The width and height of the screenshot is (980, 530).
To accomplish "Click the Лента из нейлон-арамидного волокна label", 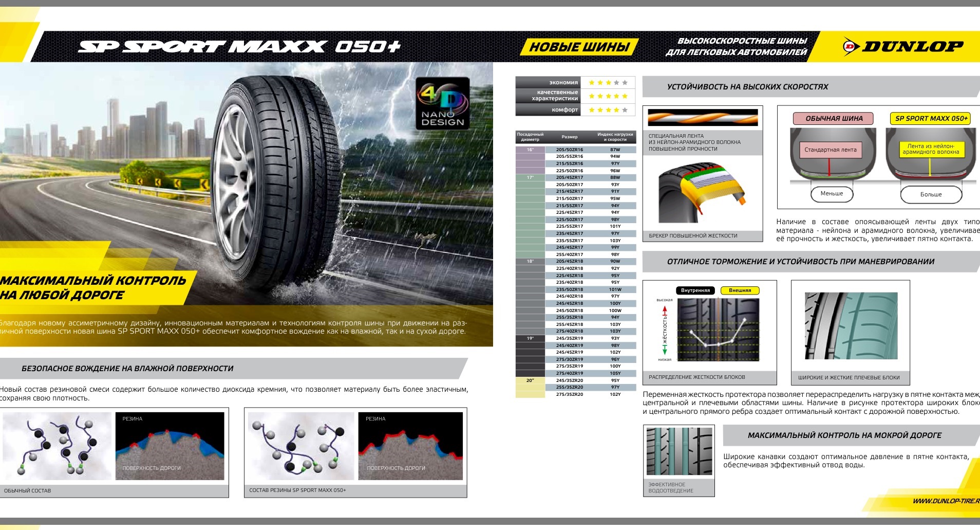I will point(931,149).
